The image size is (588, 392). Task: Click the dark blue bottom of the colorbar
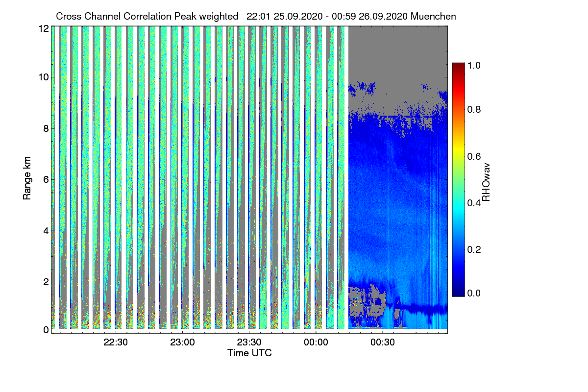pos(458,292)
